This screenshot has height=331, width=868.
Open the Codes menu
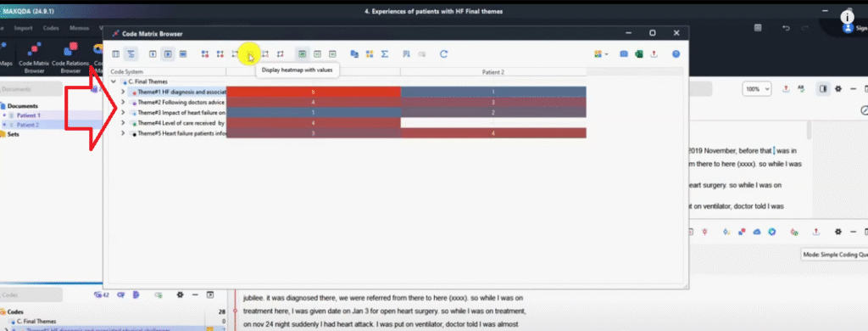tap(51, 28)
